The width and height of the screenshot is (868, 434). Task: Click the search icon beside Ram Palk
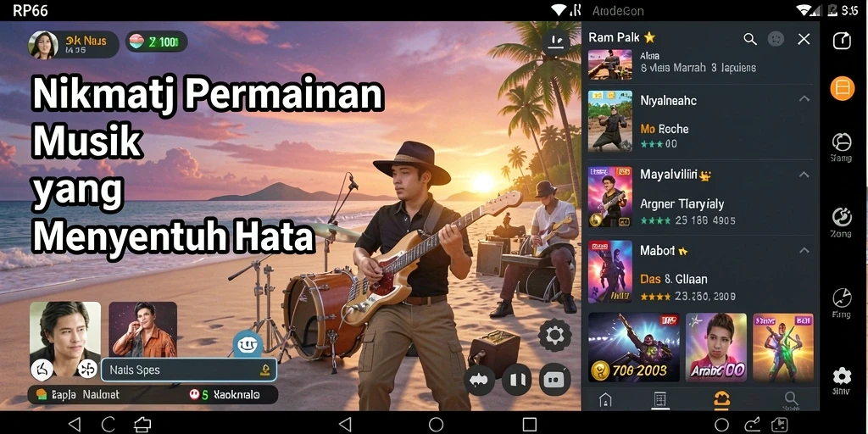[x=750, y=39]
